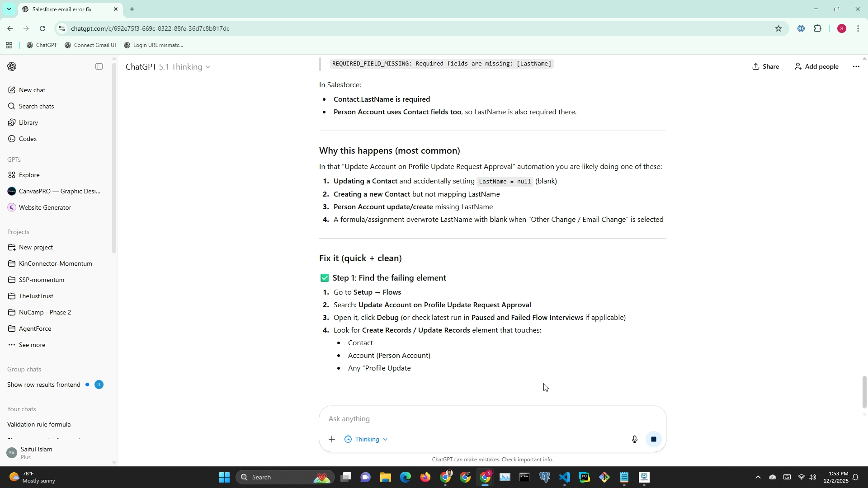
Task: Open the KinConnector-Momentum project
Action: point(55,263)
